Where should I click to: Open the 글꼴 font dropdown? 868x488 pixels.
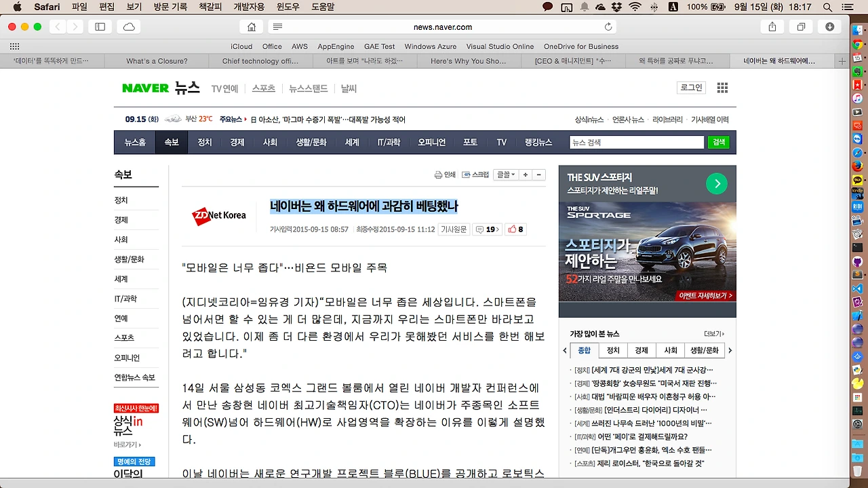(505, 174)
